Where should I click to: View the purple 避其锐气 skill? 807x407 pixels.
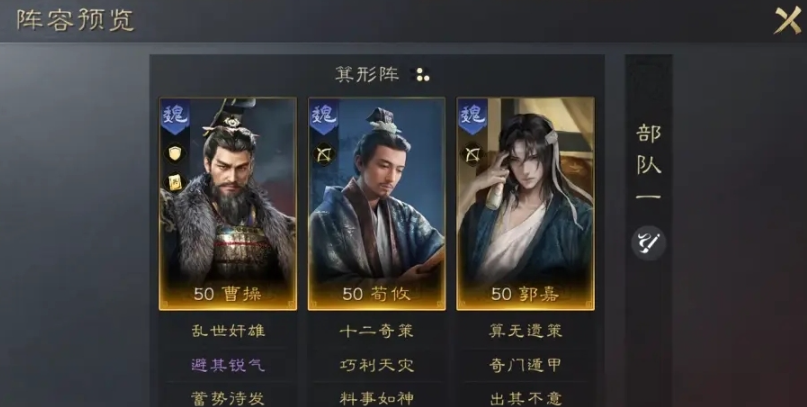pos(228,365)
